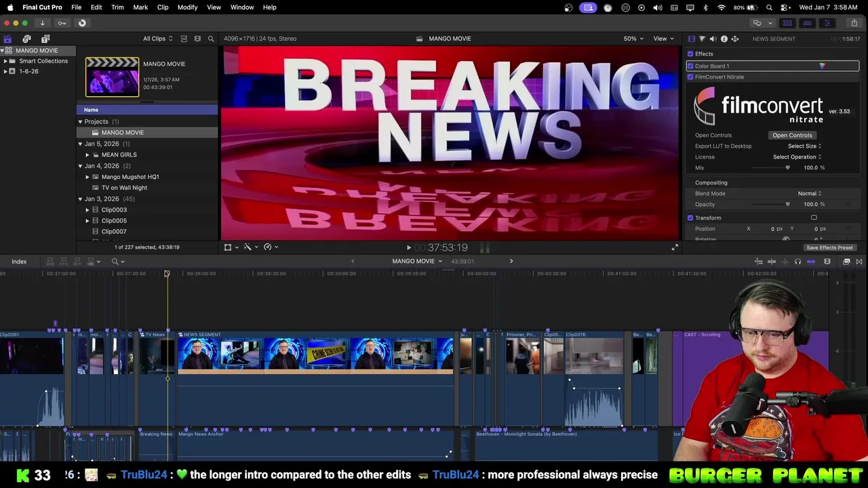
Task: Open Titles and Generators sidebar icon
Action: (45, 39)
